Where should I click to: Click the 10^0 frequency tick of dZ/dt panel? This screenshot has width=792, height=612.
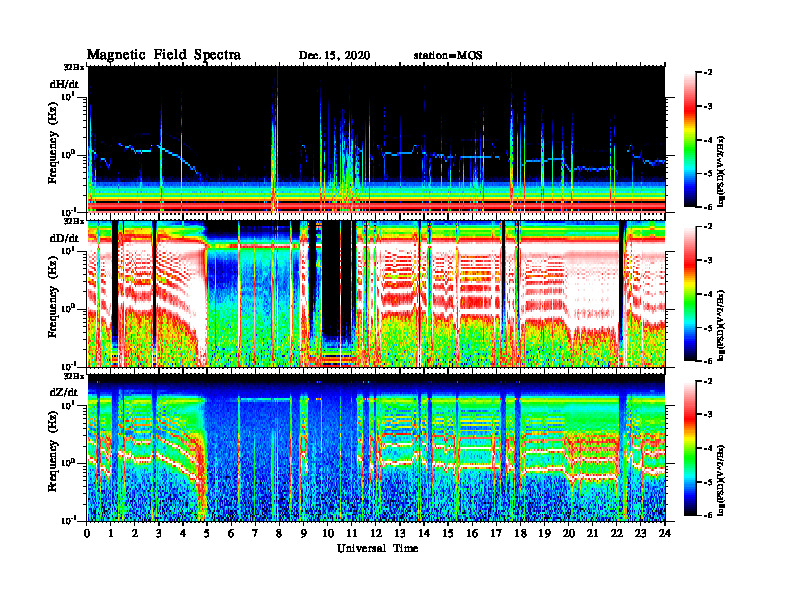[68, 463]
